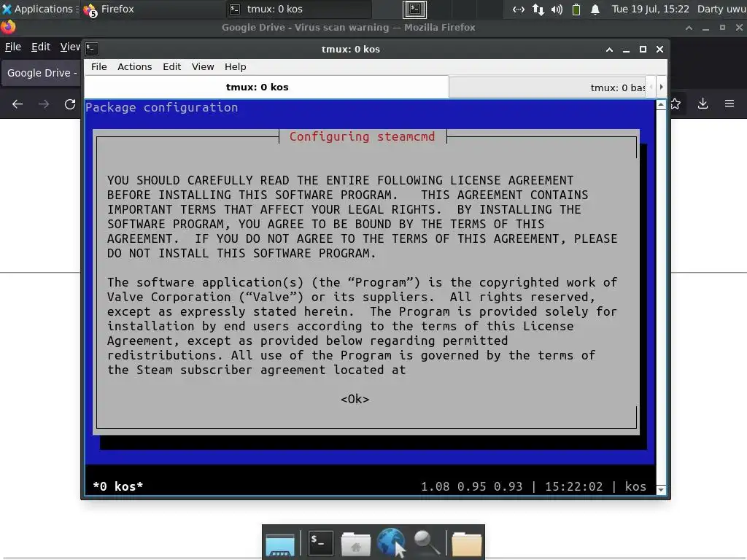Open Firefox File menu
This screenshot has height=560, width=747.
click(x=13, y=47)
